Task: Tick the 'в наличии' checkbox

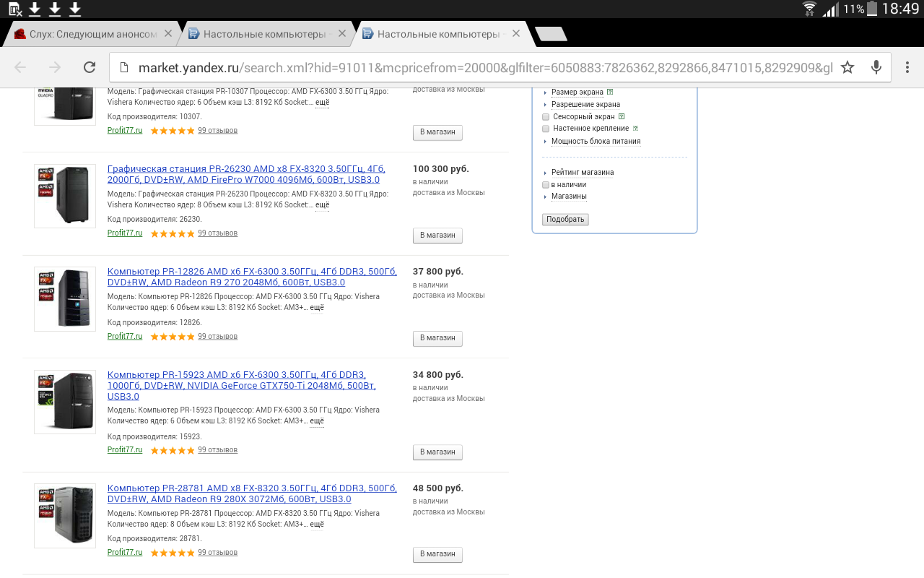Action: pos(546,185)
